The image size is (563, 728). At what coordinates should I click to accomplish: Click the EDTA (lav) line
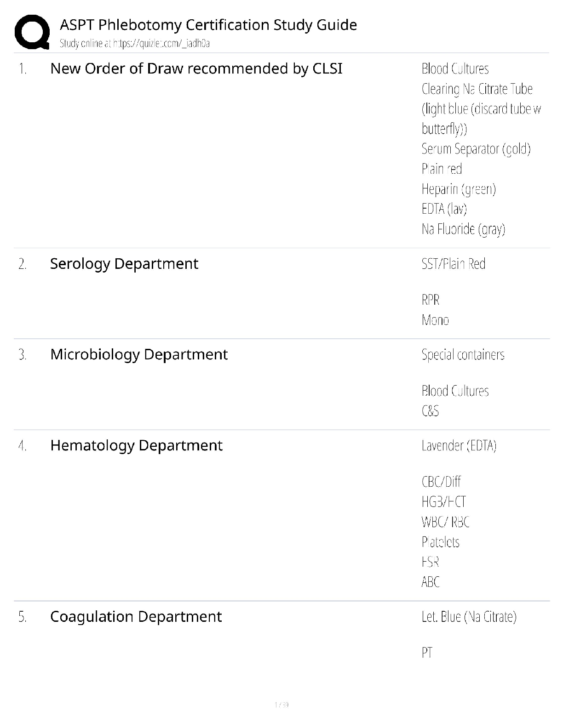(x=444, y=209)
